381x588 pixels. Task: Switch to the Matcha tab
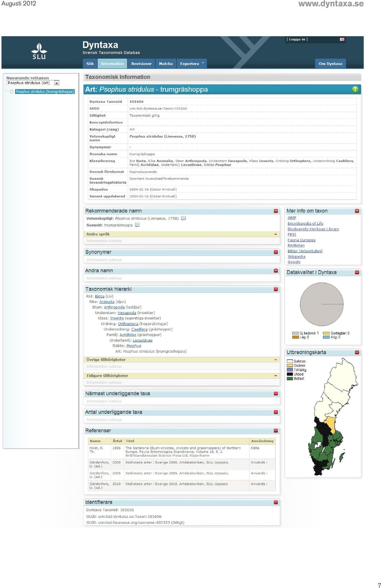coord(166,64)
